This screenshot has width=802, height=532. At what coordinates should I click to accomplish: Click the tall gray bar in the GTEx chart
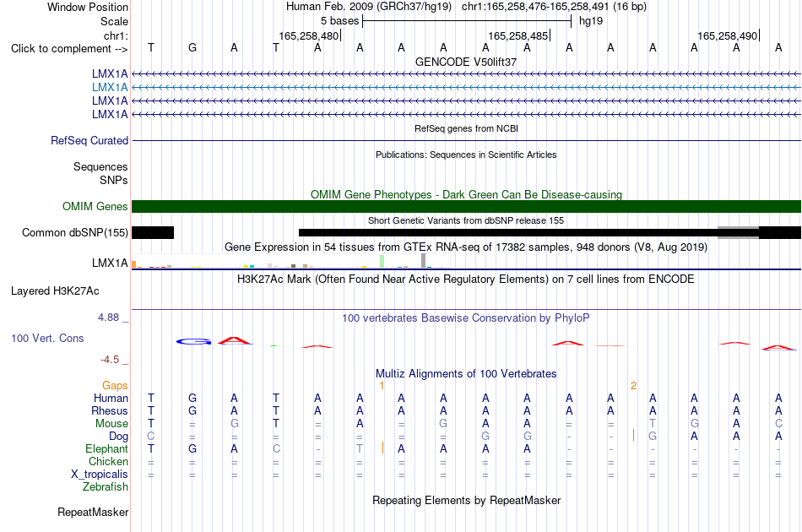pyautogui.click(x=424, y=261)
